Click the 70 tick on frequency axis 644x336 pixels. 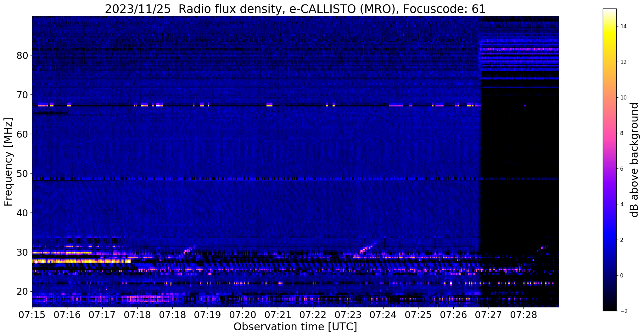tap(22, 95)
